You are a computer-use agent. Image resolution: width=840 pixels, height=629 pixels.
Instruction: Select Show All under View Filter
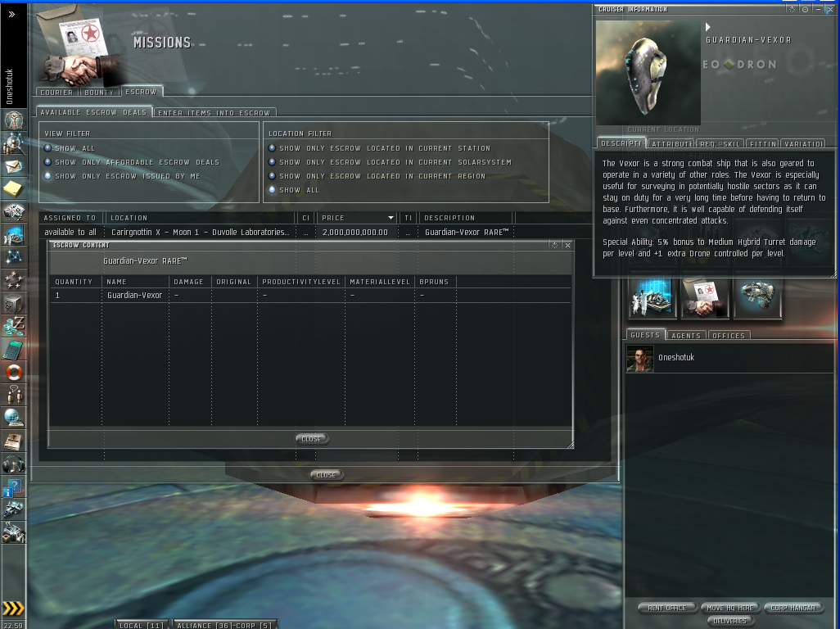[x=47, y=148]
